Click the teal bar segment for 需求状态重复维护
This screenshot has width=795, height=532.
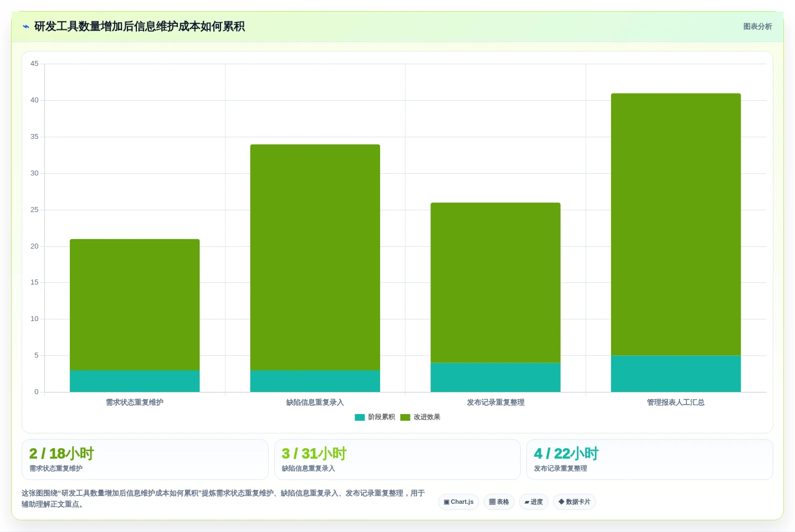(135, 381)
